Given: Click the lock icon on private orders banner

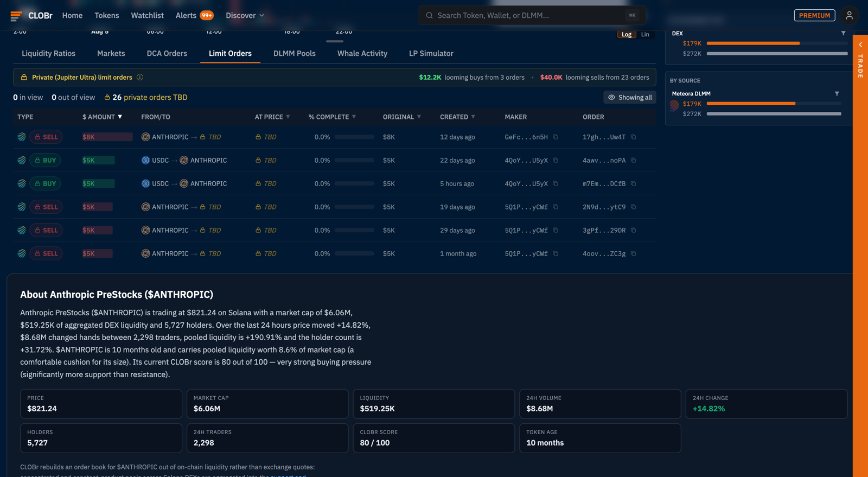Looking at the screenshot, I should pos(24,77).
